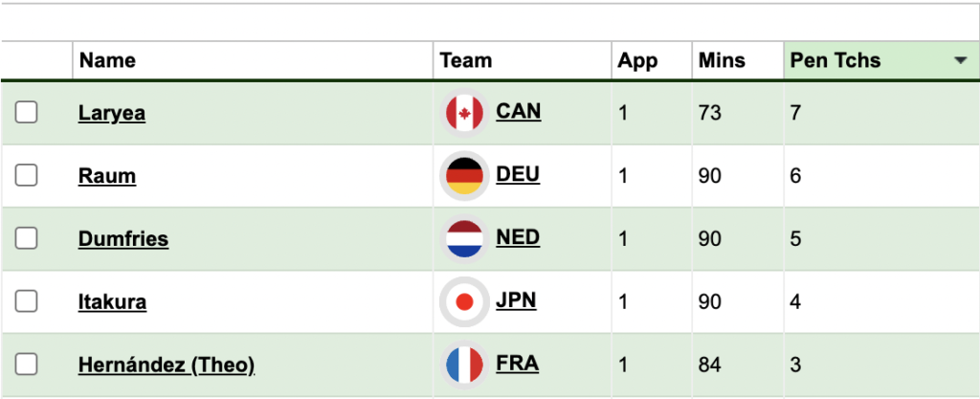Open the Pen Tchs sort dropdown arrow
The image size is (980, 399).
960,61
